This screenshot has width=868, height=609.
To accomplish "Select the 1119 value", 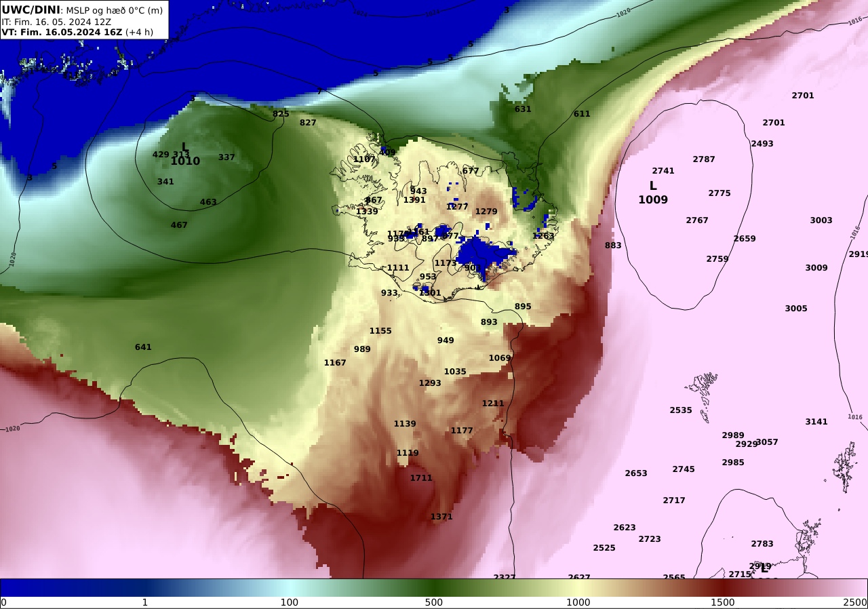I will click(x=408, y=453).
